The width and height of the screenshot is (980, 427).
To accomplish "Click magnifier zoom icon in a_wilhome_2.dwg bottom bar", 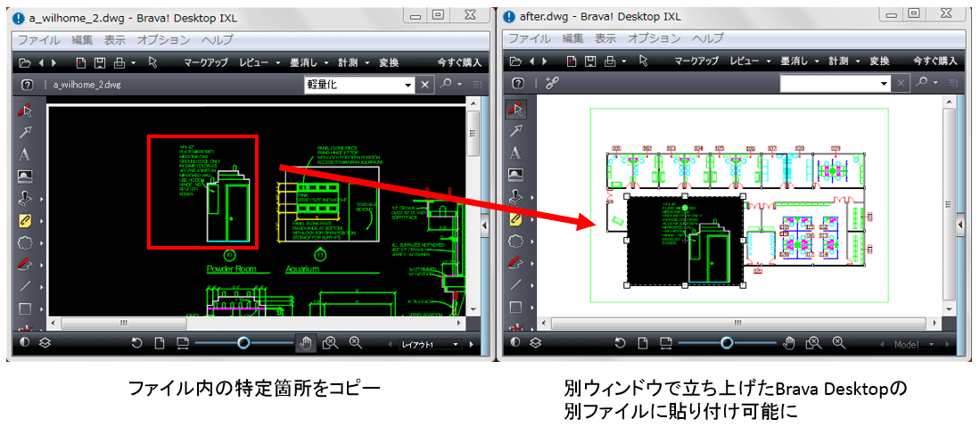I will [355, 342].
